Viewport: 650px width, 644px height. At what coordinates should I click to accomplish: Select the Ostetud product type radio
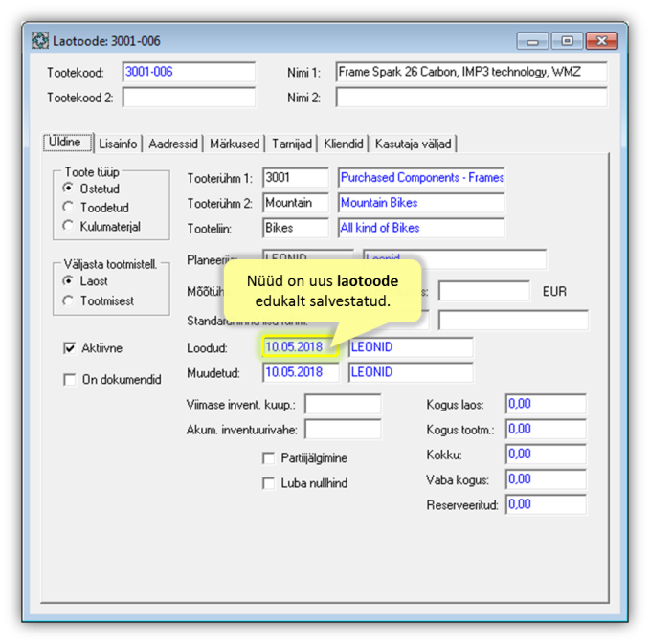point(68,189)
